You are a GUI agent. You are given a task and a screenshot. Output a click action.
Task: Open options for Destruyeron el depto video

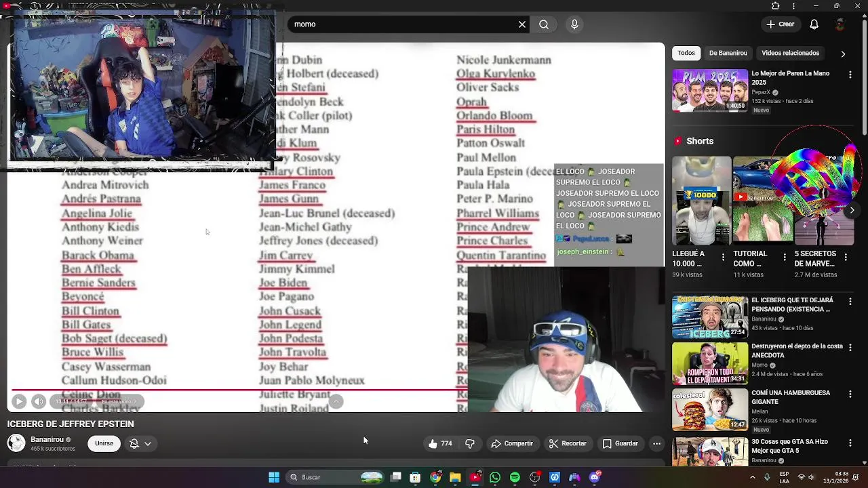(x=850, y=347)
